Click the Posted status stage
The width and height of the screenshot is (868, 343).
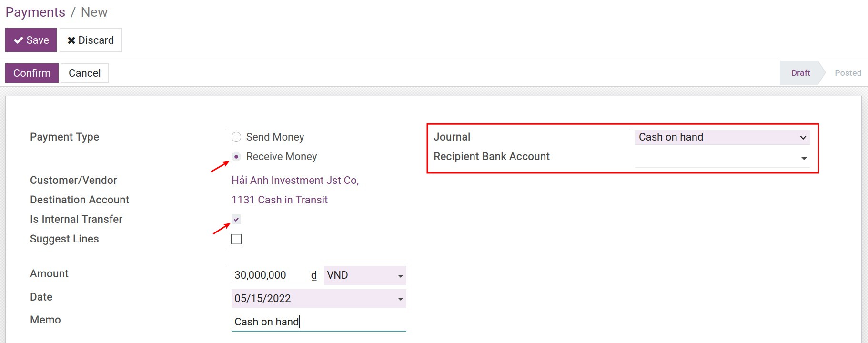tap(848, 73)
